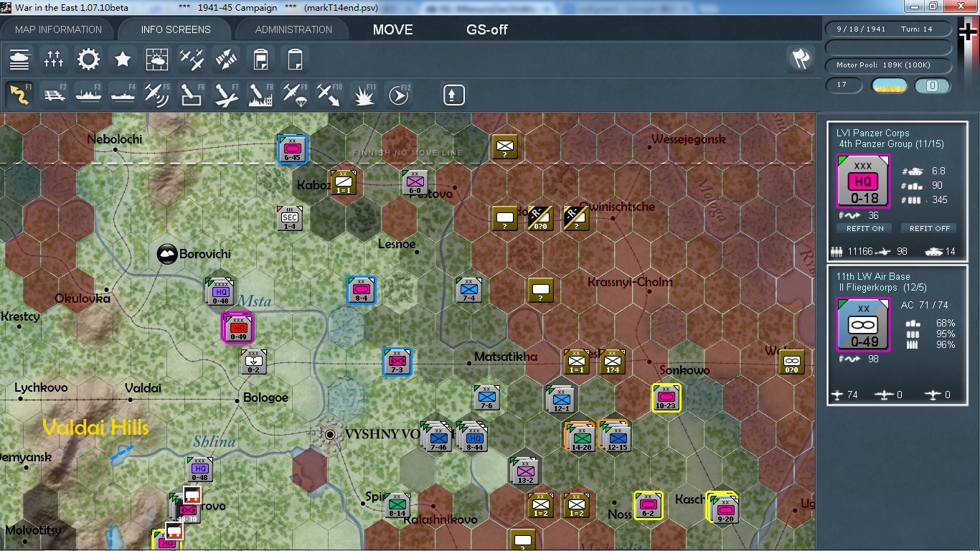Click the Motor Pool 189K readout

click(889, 65)
